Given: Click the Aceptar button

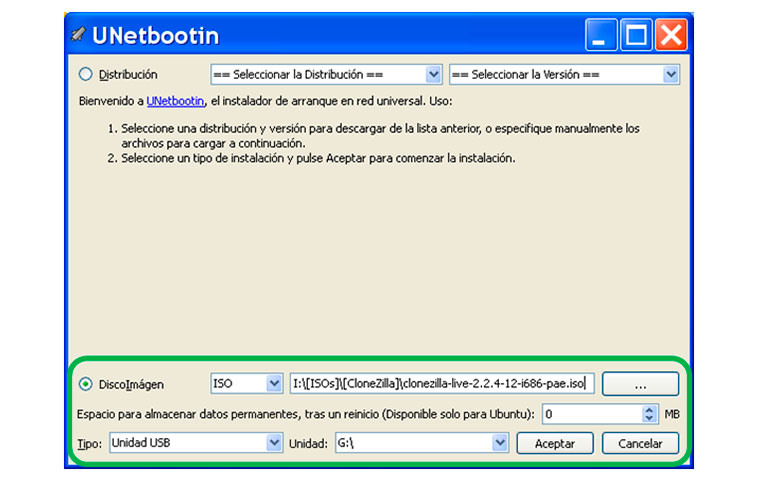Looking at the screenshot, I should [x=555, y=443].
